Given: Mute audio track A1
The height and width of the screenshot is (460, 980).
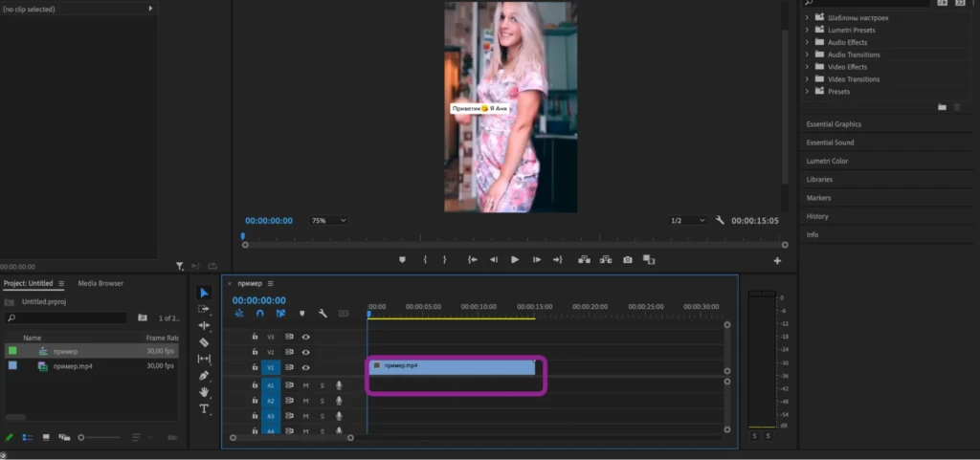Looking at the screenshot, I should click(x=305, y=385).
